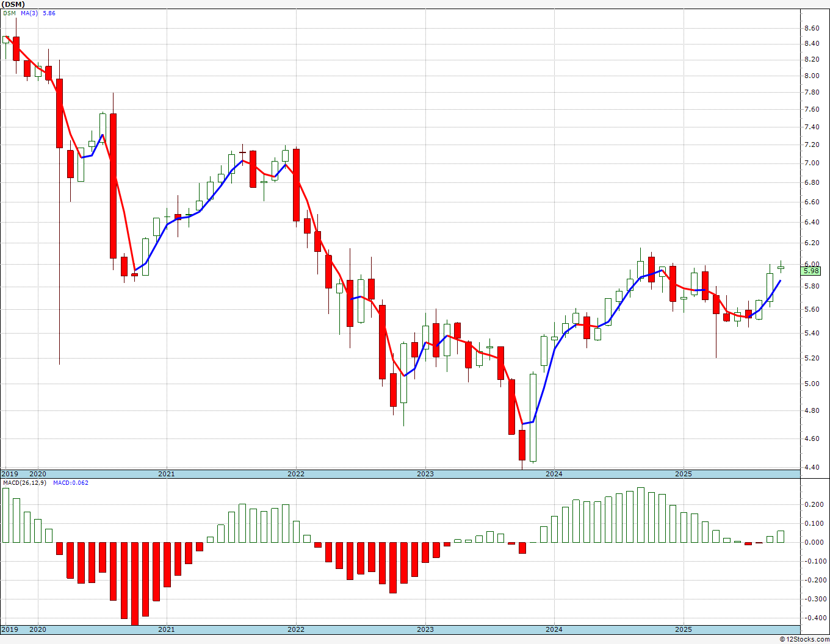Click the current price tag "5.98"
The height and width of the screenshot is (644, 830).
(812, 271)
